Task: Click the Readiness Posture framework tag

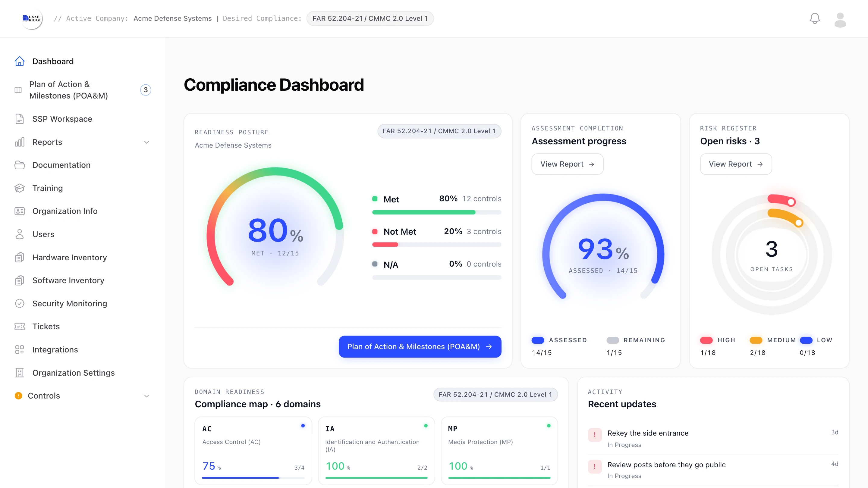Action: [x=439, y=131]
